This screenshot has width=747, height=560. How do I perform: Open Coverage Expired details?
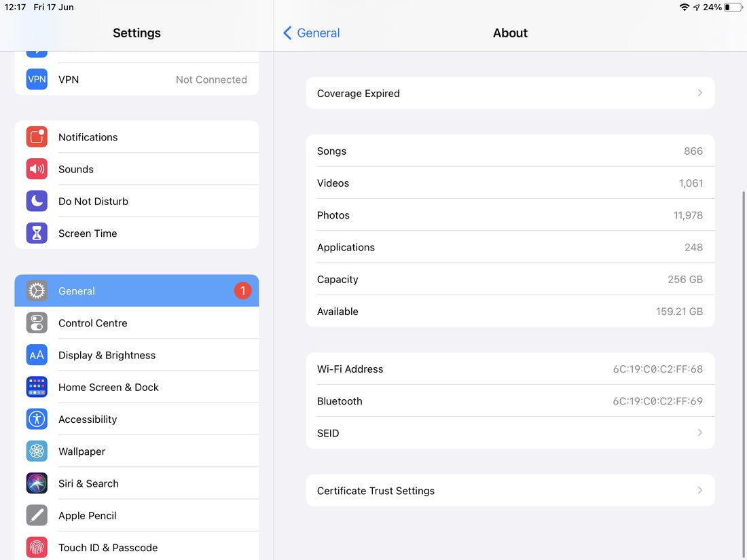pos(510,93)
